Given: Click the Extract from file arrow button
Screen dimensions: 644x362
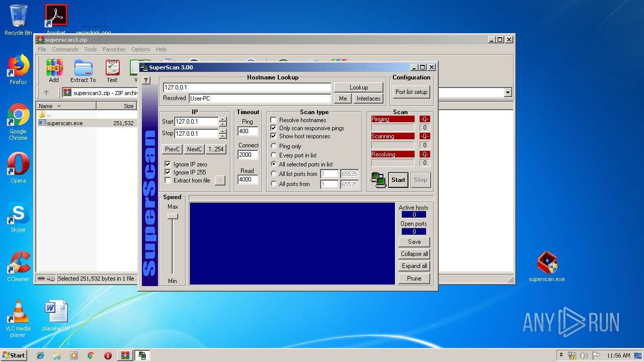Looking at the screenshot, I should click(220, 180).
